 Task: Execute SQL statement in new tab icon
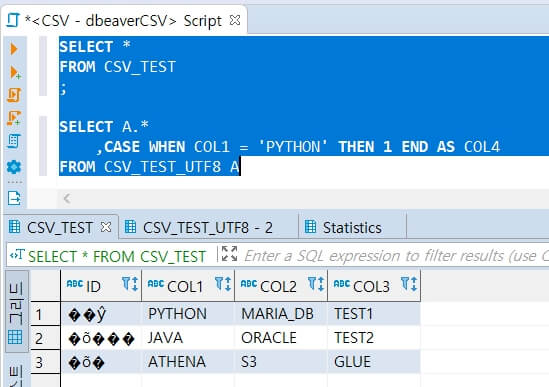coord(15,72)
